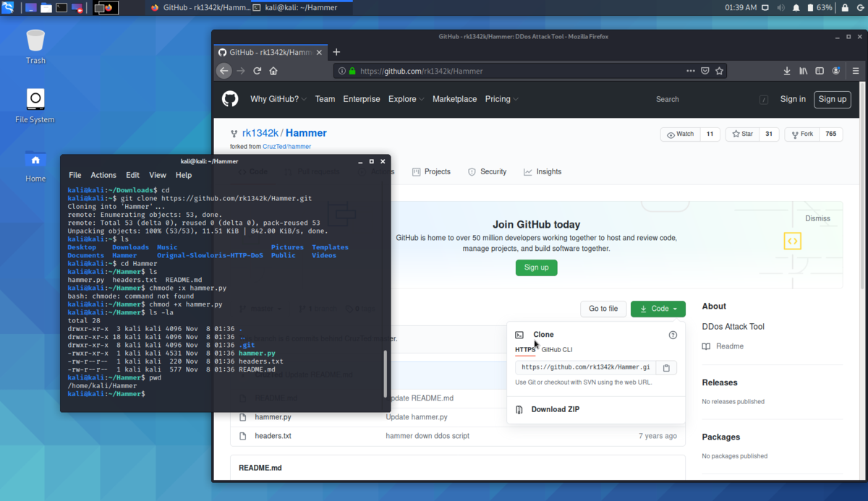Fork the Hammer repository
Screen dimensions: 868x501
tap(803, 134)
